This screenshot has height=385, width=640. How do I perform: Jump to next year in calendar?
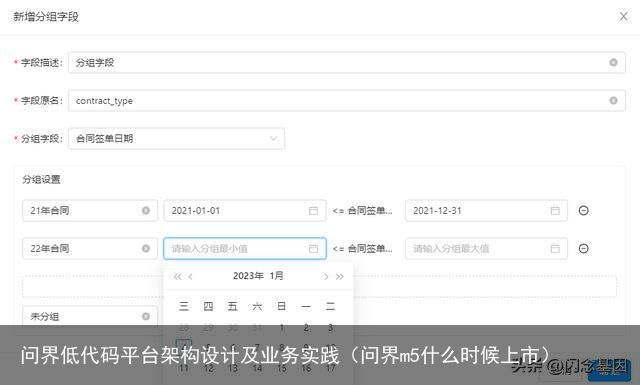(340, 276)
